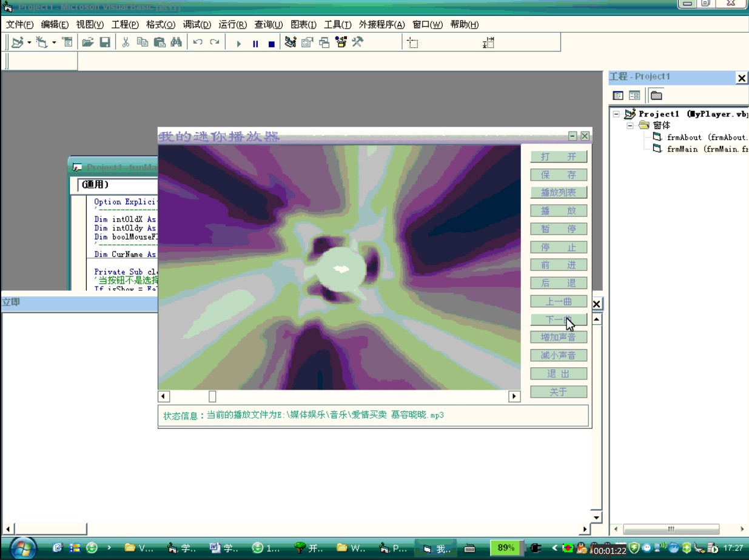The height and width of the screenshot is (560, 749).
Task: Collapse the Project1 tree node
Action: pyautogui.click(x=616, y=114)
